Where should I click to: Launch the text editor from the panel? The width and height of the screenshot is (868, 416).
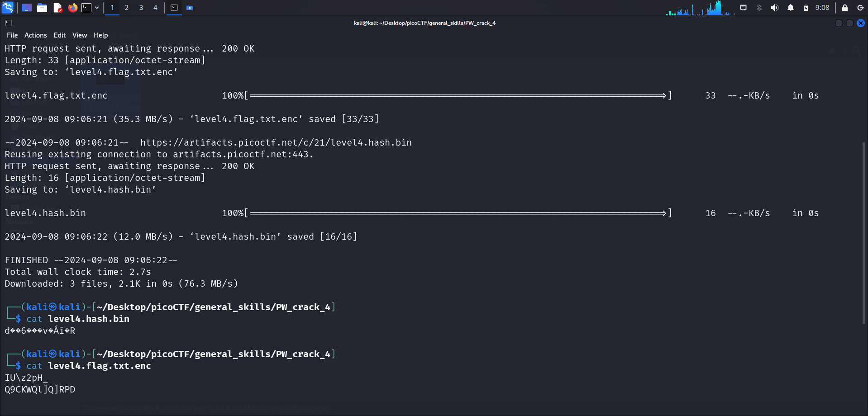click(x=57, y=8)
